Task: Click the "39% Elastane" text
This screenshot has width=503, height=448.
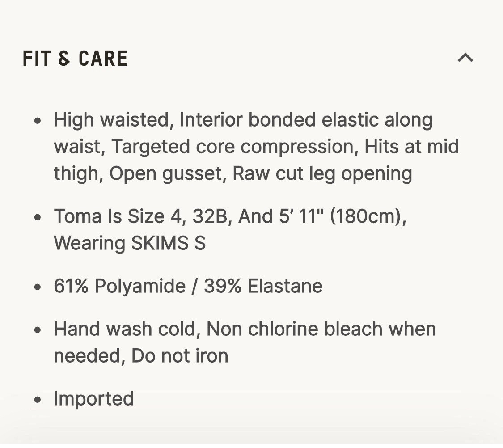Action: click(x=263, y=286)
